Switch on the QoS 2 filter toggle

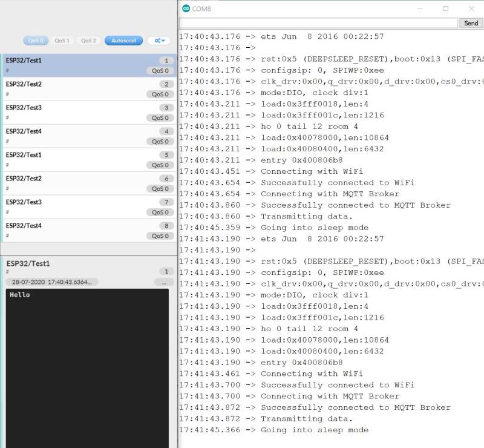88,41
